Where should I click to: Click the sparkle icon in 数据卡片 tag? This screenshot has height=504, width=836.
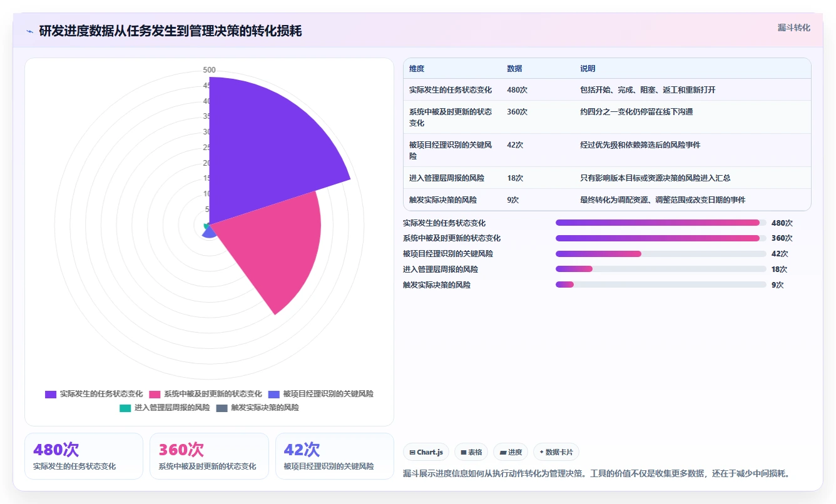click(541, 452)
